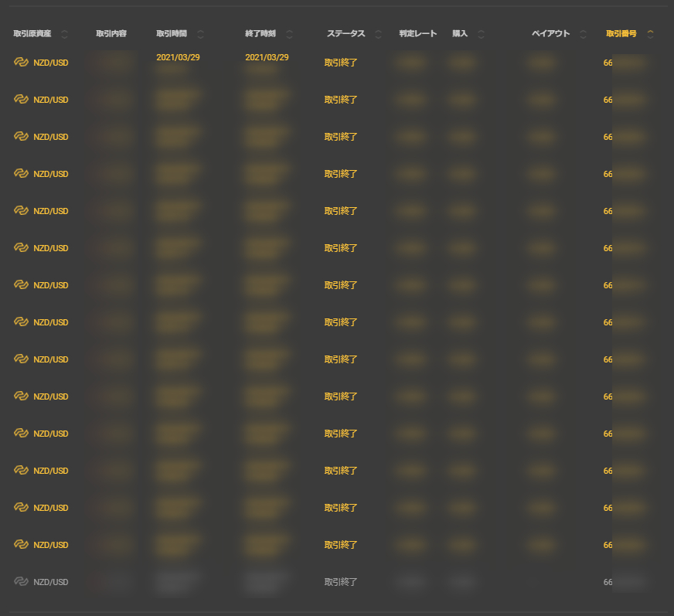Screen dimensions: 674x616
Task: Click trade number 66 in the 2021/03/29 row
Action: click(x=608, y=63)
